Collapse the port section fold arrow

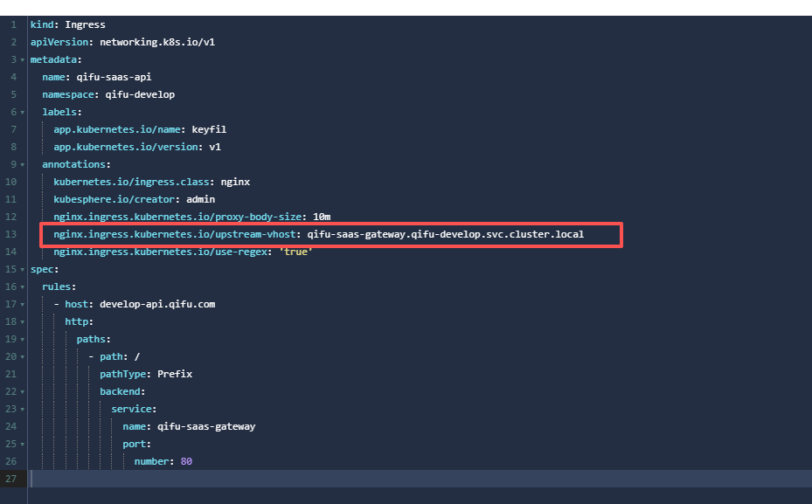click(22, 444)
